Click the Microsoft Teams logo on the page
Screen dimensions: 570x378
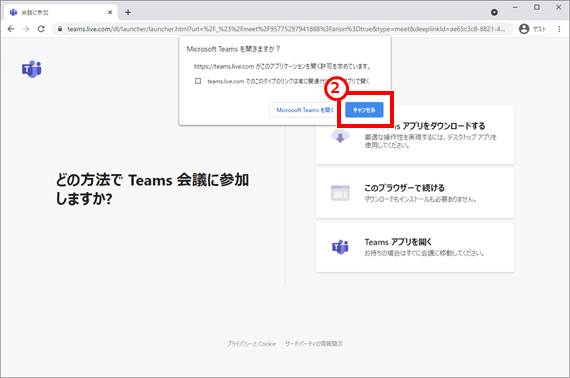(x=32, y=69)
